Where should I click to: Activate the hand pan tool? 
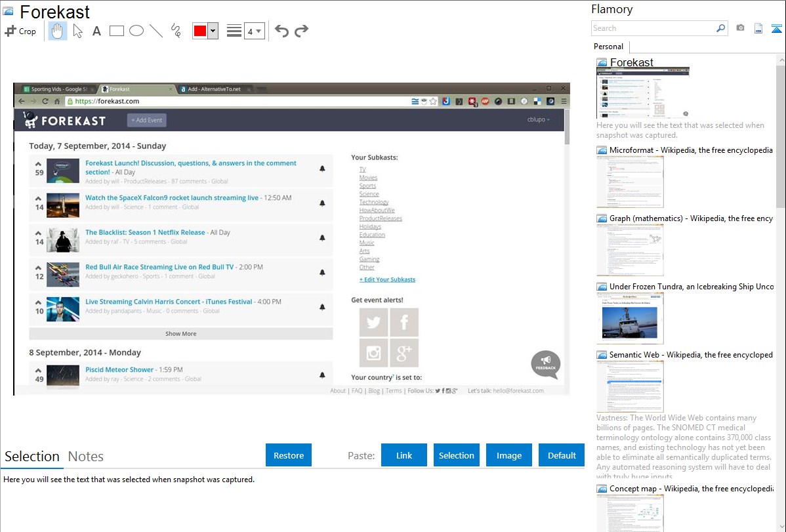coord(57,31)
